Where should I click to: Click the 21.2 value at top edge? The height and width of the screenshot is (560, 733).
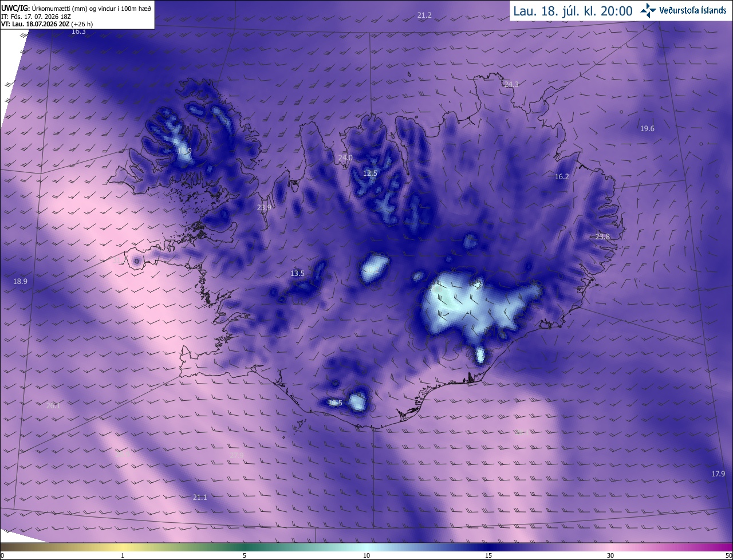click(x=424, y=15)
